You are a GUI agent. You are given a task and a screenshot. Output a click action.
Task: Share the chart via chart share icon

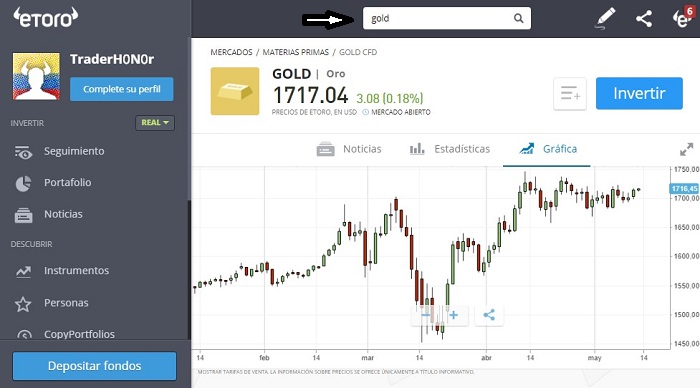click(489, 315)
